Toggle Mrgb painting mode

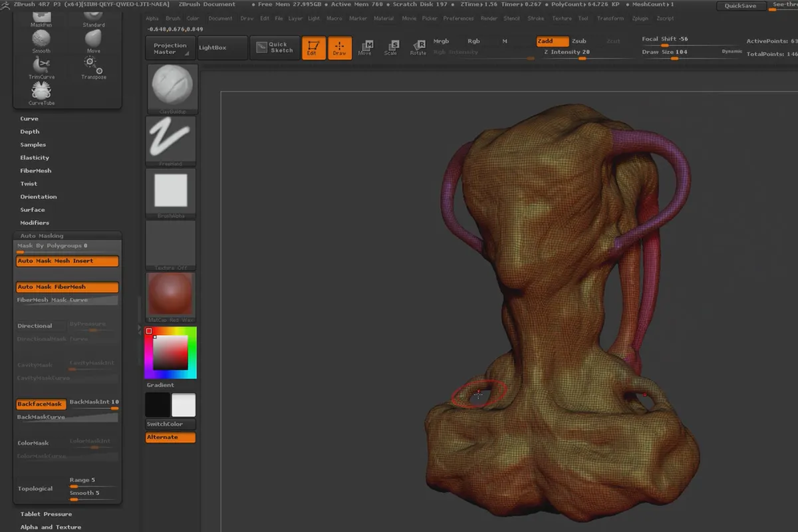(441, 41)
